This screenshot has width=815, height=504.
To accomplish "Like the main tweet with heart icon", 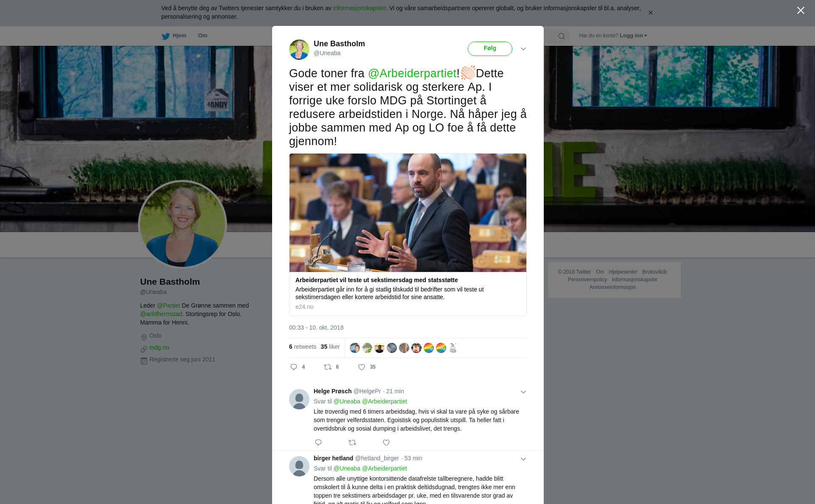I will pyautogui.click(x=362, y=367).
